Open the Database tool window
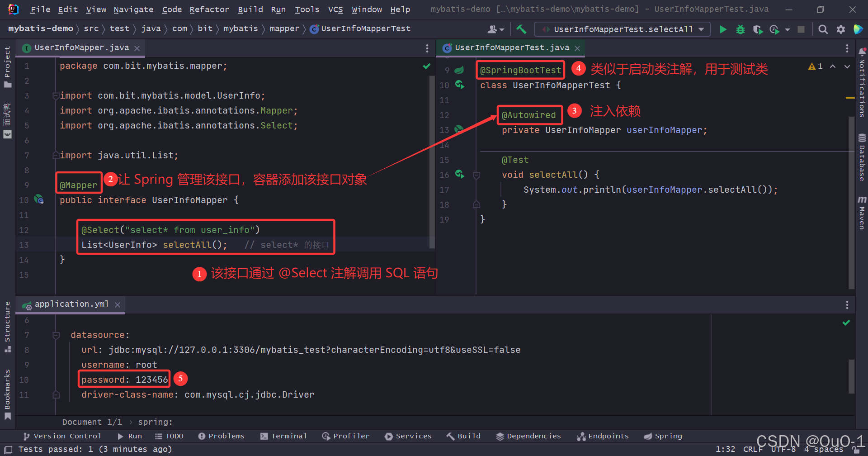The height and width of the screenshot is (456, 868). point(862,157)
